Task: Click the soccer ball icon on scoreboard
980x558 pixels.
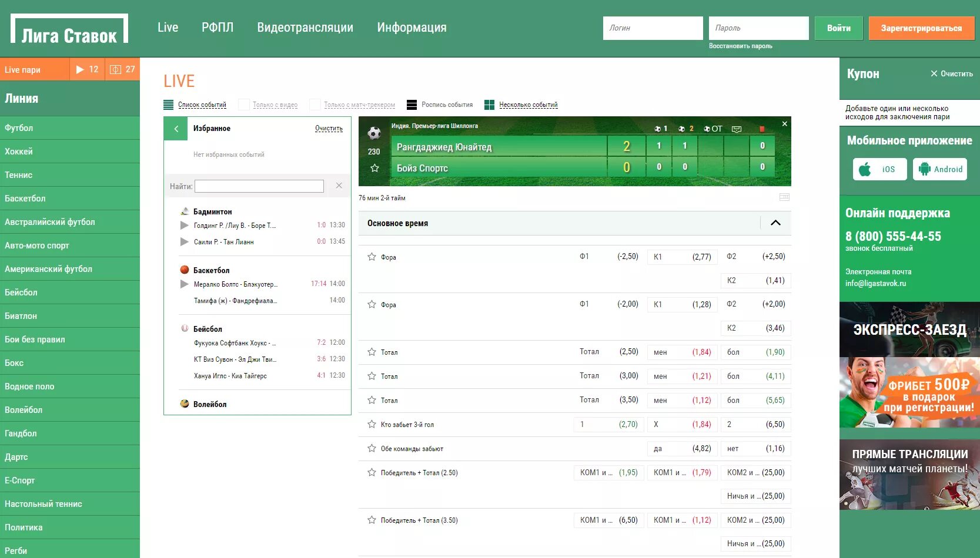Action: [x=374, y=133]
